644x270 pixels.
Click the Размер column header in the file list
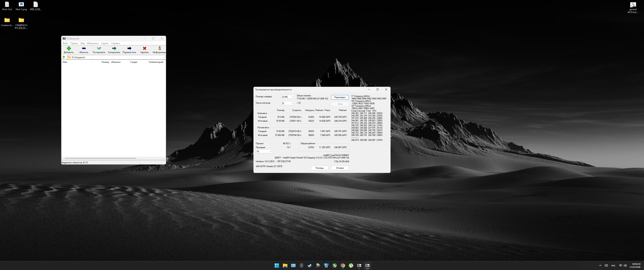click(x=105, y=62)
